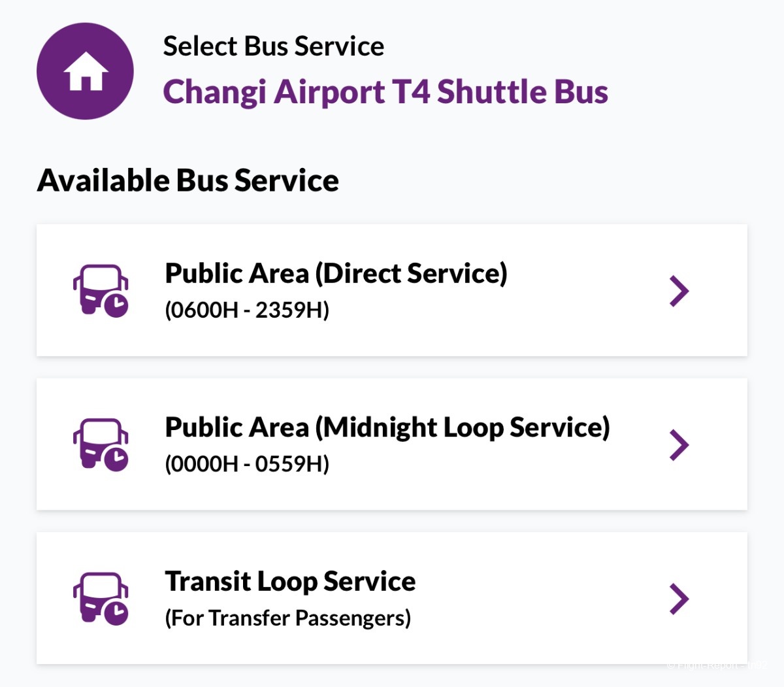Click the Changi Airport T4 Shuttle Bus heading
This screenshot has width=784, height=687.
pos(385,92)
